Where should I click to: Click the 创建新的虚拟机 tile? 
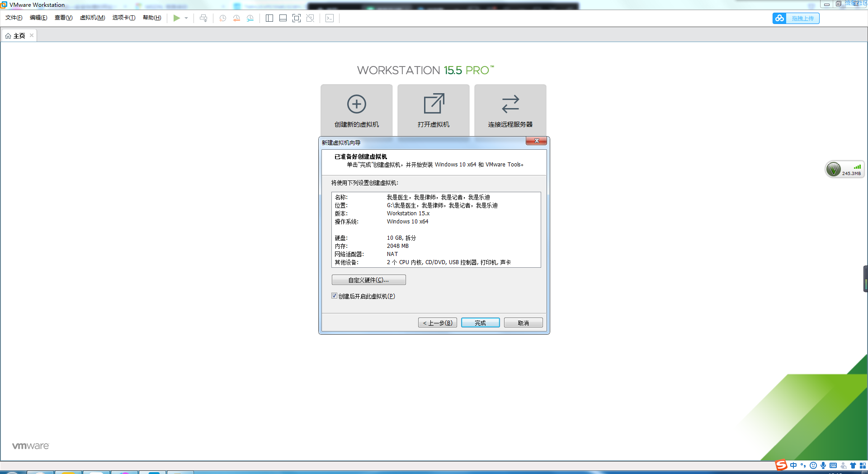(x=357, y=110)
